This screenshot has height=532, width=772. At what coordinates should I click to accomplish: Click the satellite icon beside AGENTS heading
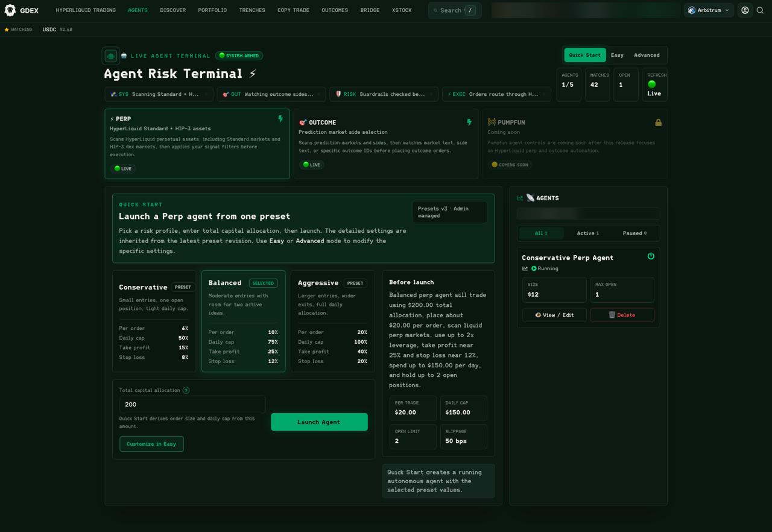(530, 198)
